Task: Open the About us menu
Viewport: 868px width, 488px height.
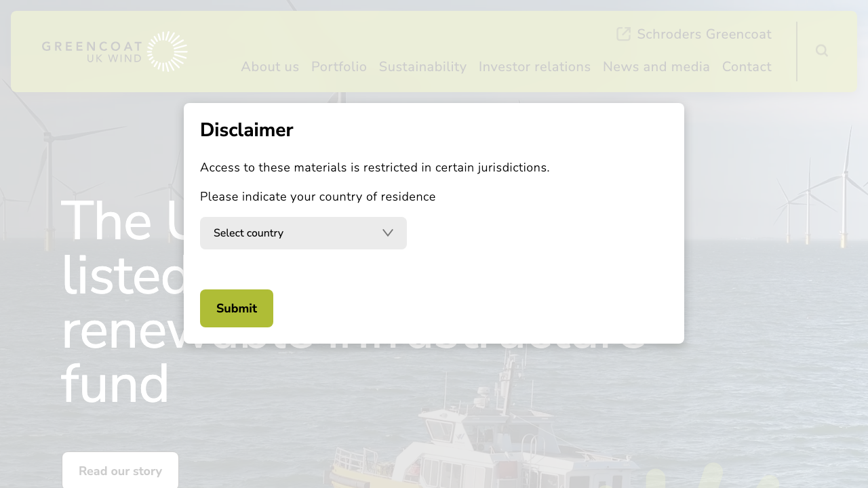Action: click(x=270, y=66)
